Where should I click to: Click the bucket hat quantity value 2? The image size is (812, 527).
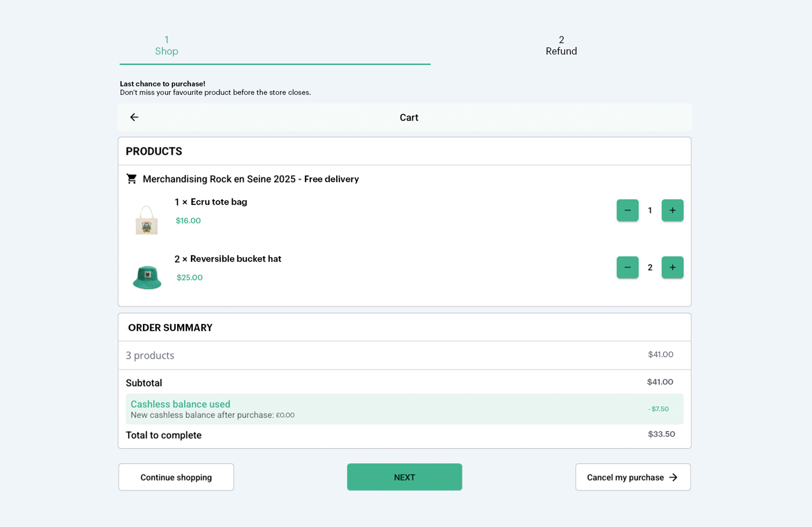click(x=650, y=267)
